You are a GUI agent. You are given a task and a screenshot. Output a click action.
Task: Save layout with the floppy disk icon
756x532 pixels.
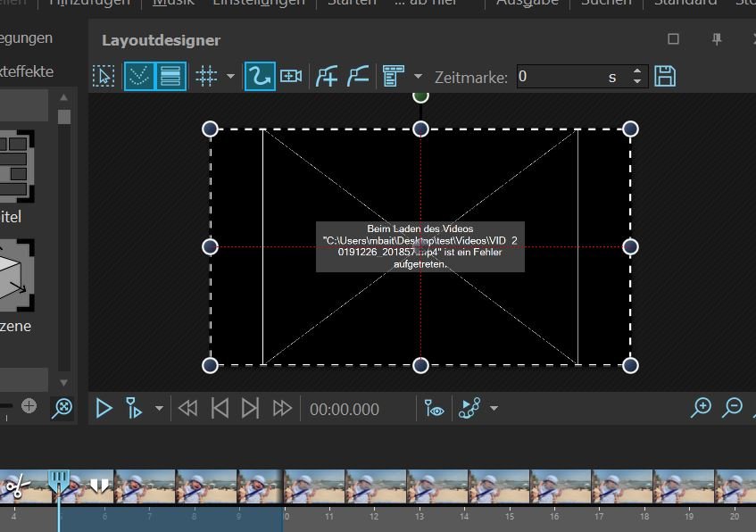665,77
